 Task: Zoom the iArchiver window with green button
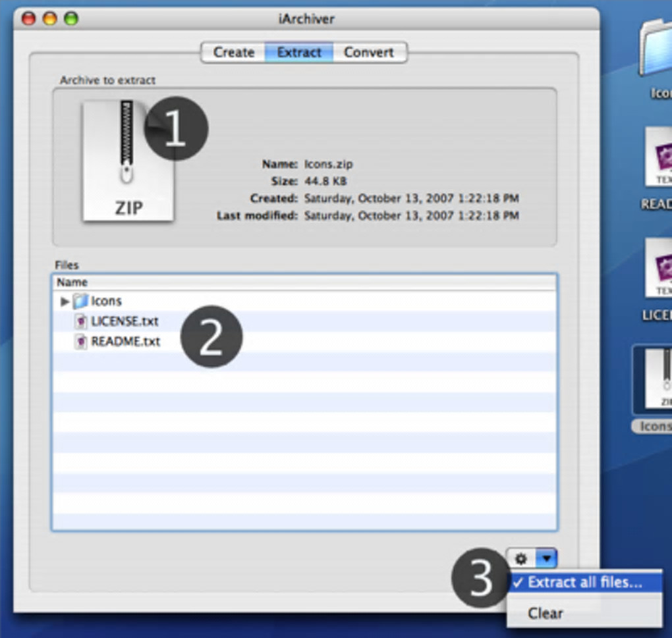pyautogui.click(x=71, y=19)
